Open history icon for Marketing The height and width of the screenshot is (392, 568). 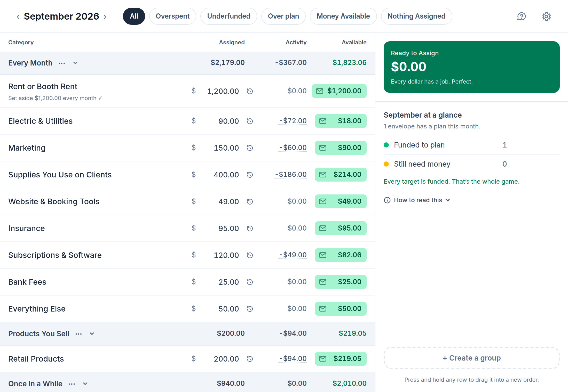point(250,148)
